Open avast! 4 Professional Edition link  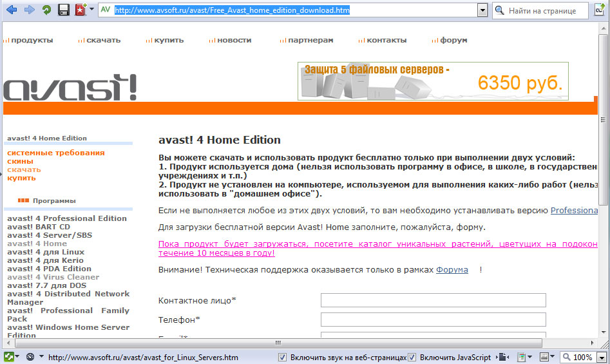67,218
